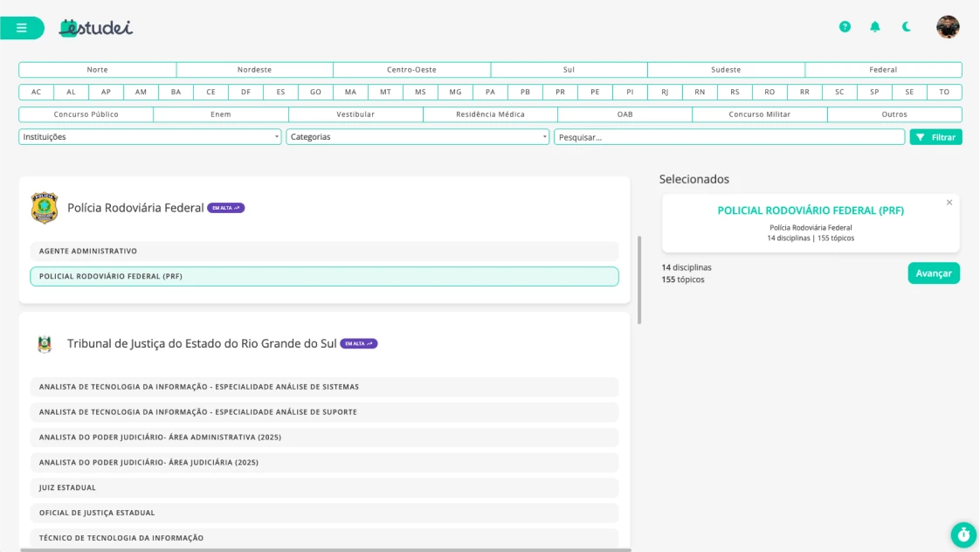Select state AM filter
This screenshot has width=980, height=552.
pyautogui.click(x=141, y=92)
